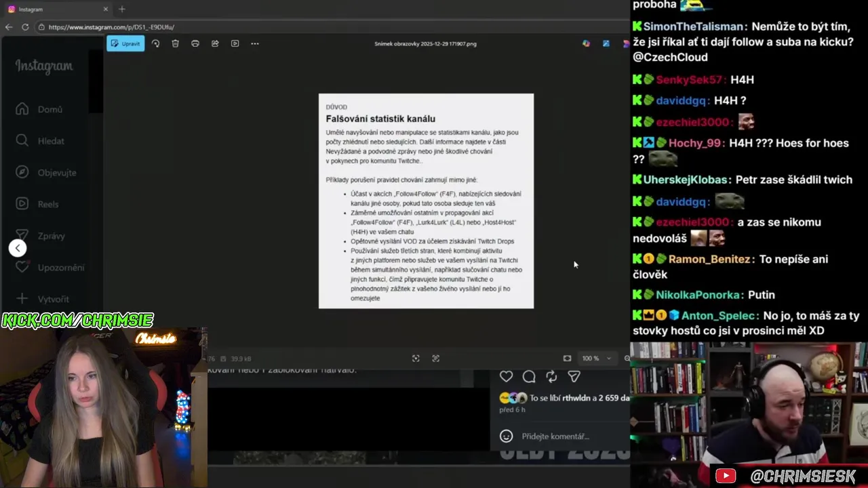Like the Instagram post with heart icon

pyautogui.click(x=507, y=376)
